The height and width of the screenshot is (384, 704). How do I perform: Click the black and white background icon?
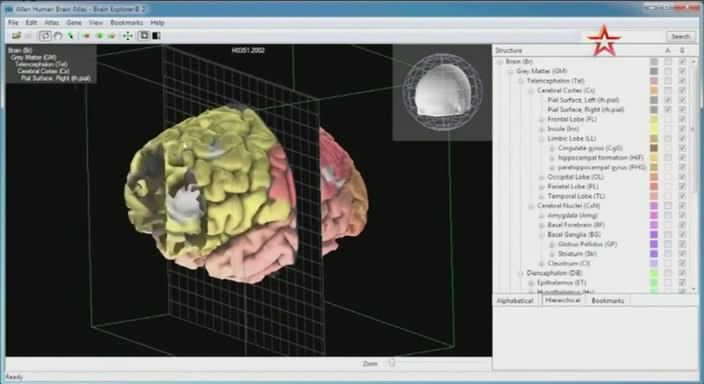[x=156, y=36]
